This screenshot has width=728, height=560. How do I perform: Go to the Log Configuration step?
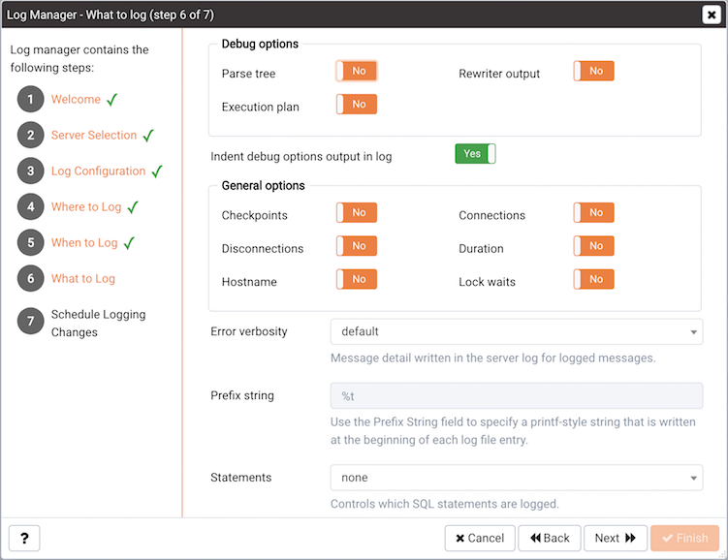99,171
